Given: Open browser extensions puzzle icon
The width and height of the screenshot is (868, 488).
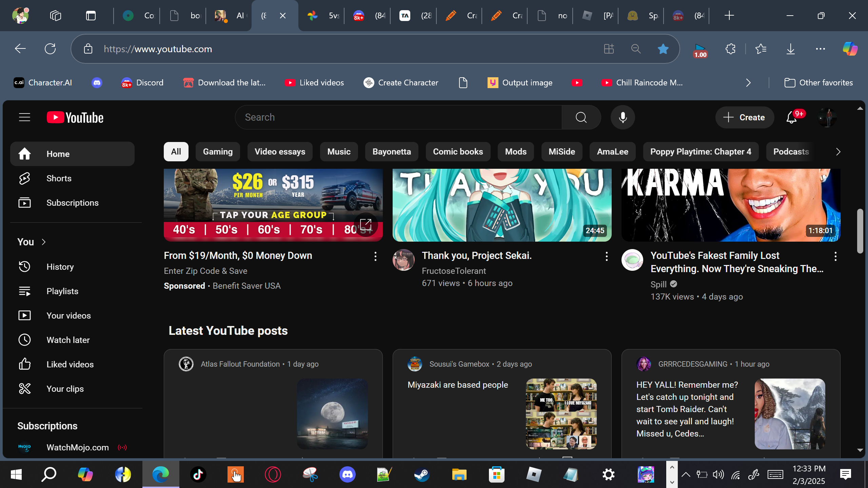Looking at the screenshot, I should pos(730,49).
